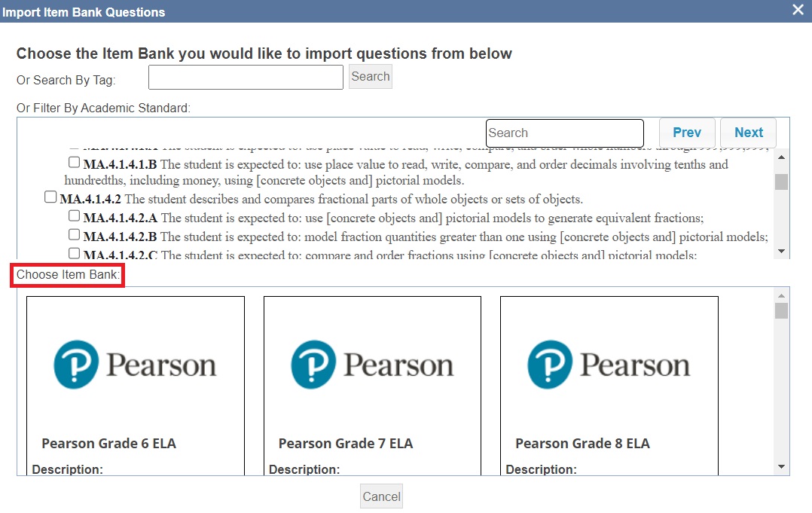The image size is (812, 513).
Task: Focus the Search By Tag input field
Action: (x=246, y=77)
